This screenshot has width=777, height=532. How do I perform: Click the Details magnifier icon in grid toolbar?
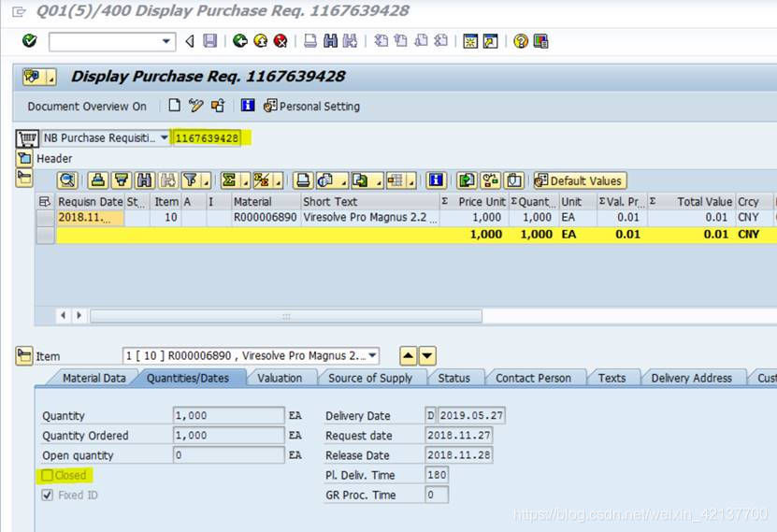(67, 180)
